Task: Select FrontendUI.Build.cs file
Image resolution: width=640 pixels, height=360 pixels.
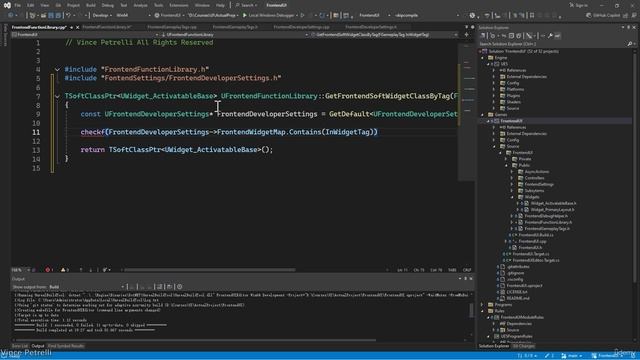Action: (x=536, y=235)
